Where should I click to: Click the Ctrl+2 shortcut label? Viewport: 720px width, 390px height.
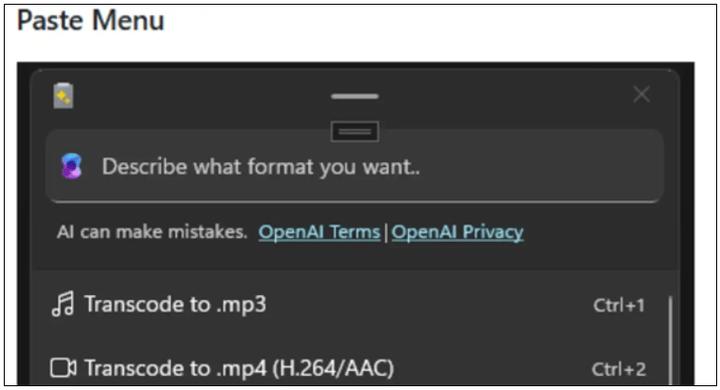(619, 369)
